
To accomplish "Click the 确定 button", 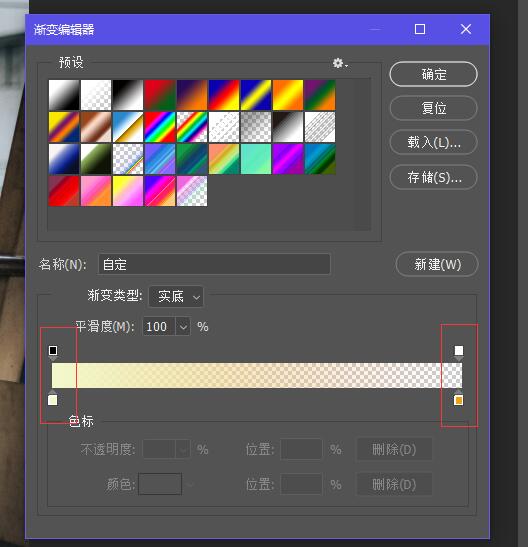I will coord(433,74).
